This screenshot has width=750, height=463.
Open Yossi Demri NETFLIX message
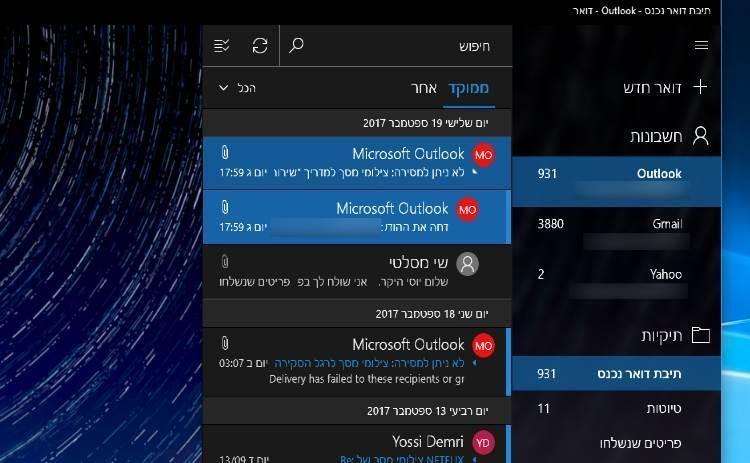(357, 444)
